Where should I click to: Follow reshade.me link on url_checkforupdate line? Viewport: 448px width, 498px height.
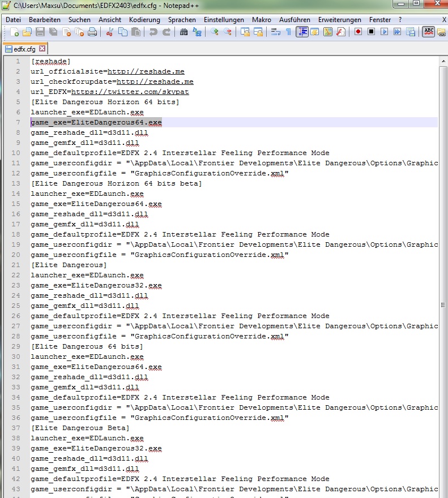click(155, 81)
